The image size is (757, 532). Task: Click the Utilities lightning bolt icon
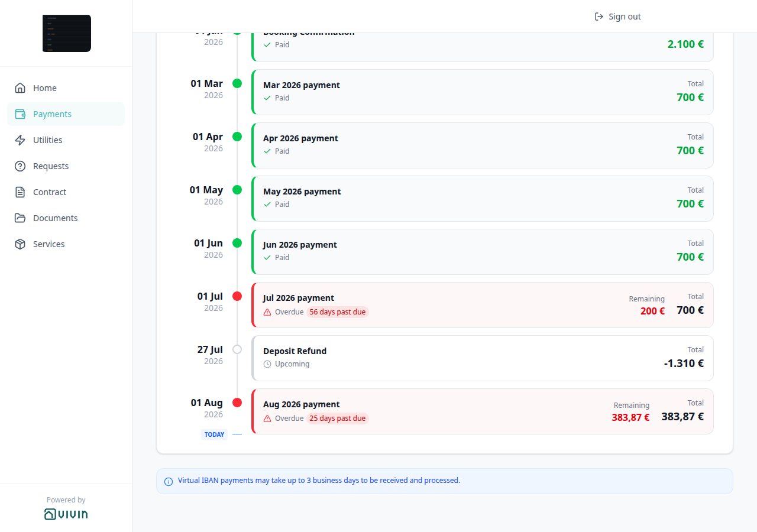[x=20, y=140]
